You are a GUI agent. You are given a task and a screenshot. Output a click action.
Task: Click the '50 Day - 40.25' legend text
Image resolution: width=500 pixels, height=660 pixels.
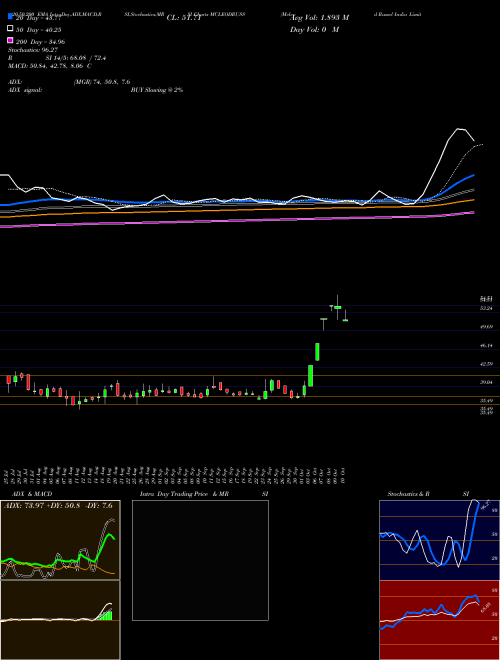point(38,30)
